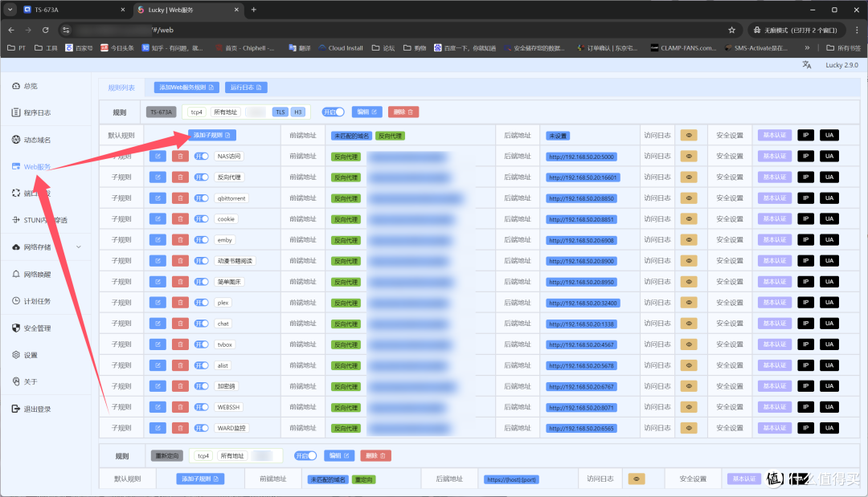Toggle the alist sub-rule switch
Viewport: 868px width, 497px height.
[x=202, y=365]
